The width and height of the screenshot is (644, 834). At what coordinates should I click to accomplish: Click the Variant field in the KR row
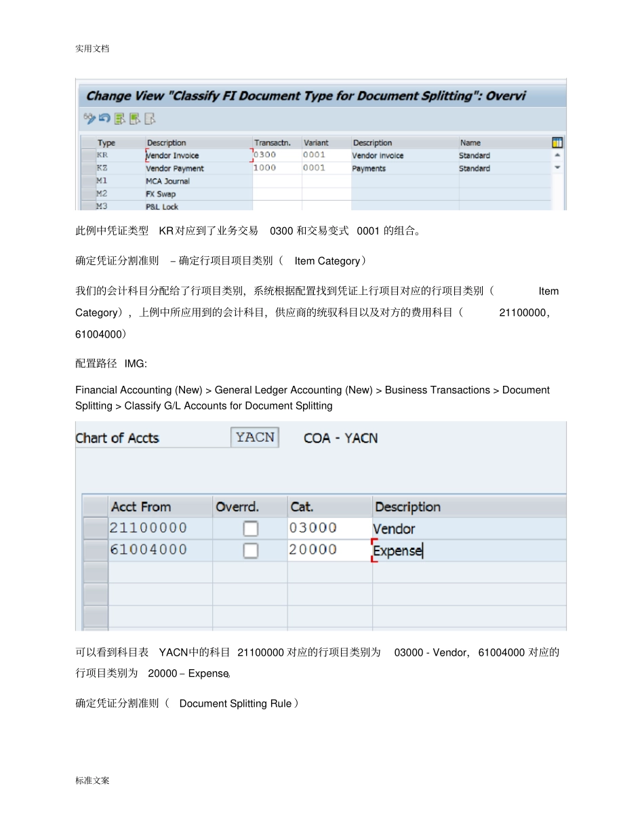point(326,155)
